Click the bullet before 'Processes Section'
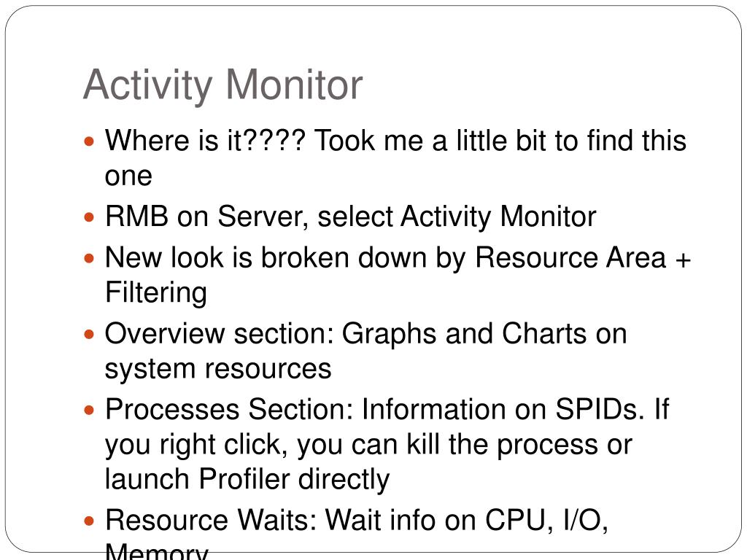The width and height of the screenshot is (747, 560). pos(89,410)
